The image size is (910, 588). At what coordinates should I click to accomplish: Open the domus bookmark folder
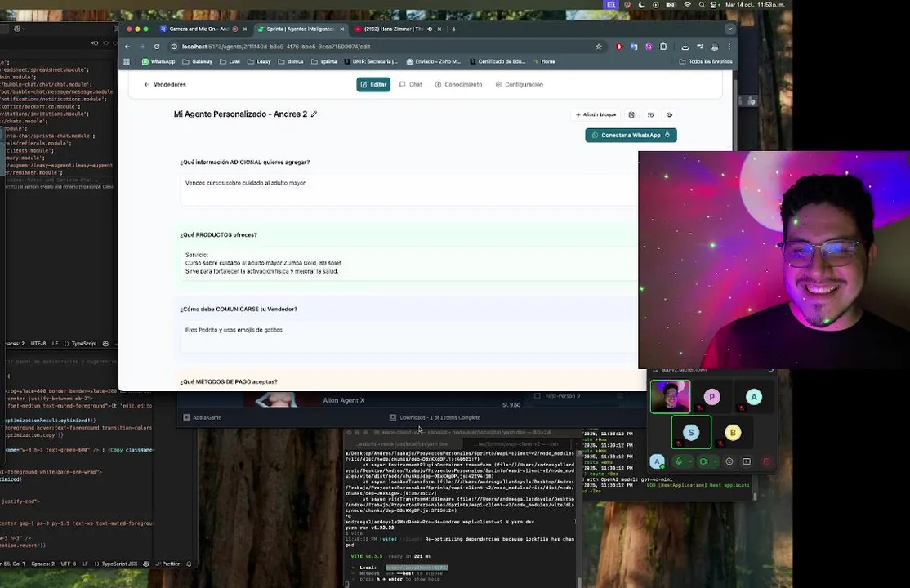pyautogui.click(x=291, y=61)
